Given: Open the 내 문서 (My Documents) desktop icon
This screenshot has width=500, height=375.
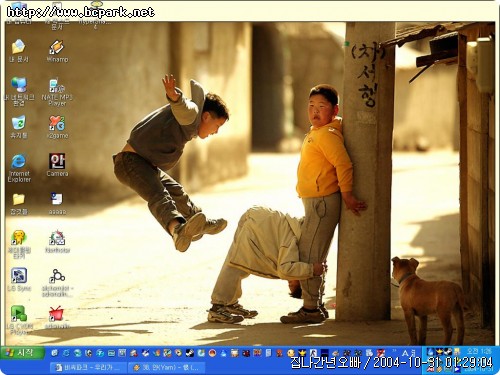Looking at the screenshot, I should pyautogui.click(x=19, y=51).
